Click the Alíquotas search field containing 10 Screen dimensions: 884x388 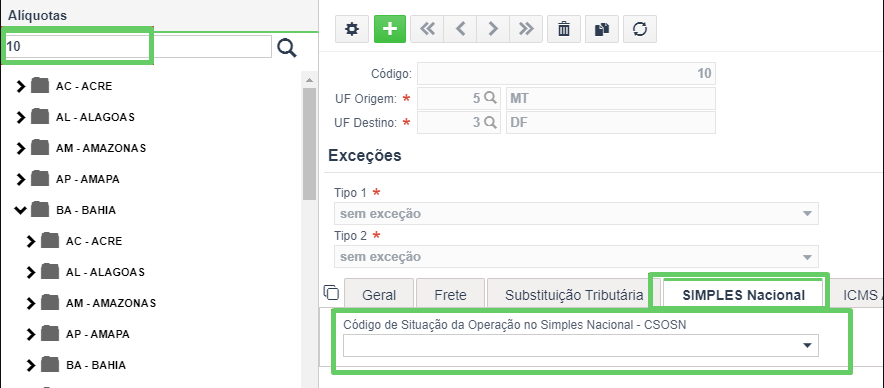coord(138,46)
